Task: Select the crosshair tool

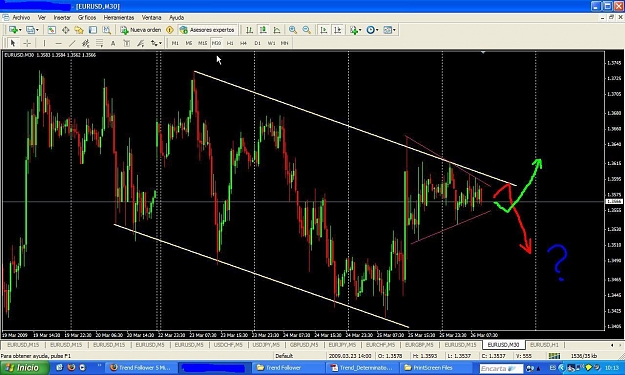Action: pyautogui.click(x=27, y=43)
